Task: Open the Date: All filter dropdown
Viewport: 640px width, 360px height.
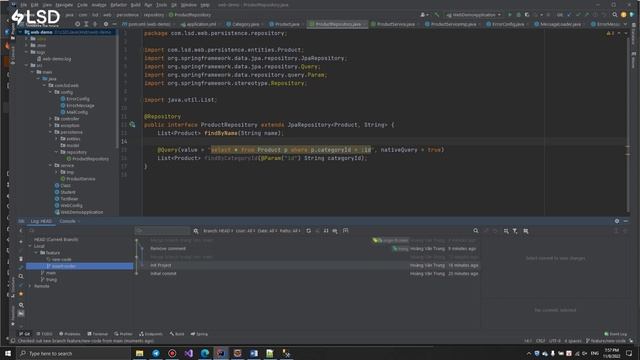Action: coord(267,231)
